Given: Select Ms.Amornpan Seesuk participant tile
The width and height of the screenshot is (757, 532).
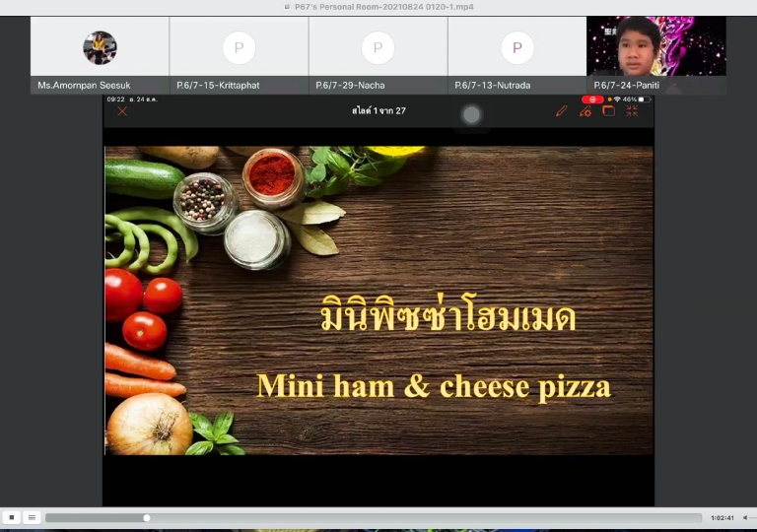Looking at the screenshot, I should [x=100, y=55].
